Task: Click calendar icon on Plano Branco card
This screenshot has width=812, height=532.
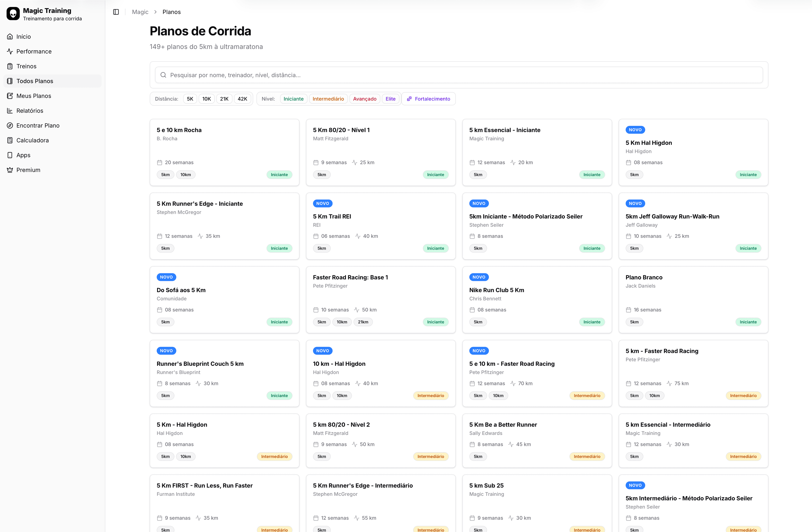Action: click(x=628, y=310)
